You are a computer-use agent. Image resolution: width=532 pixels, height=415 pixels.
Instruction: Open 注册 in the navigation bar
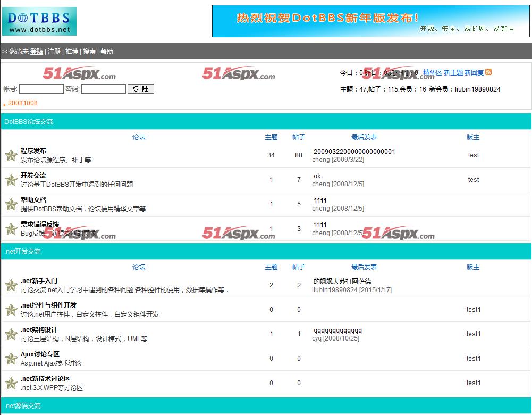(54, 51)
